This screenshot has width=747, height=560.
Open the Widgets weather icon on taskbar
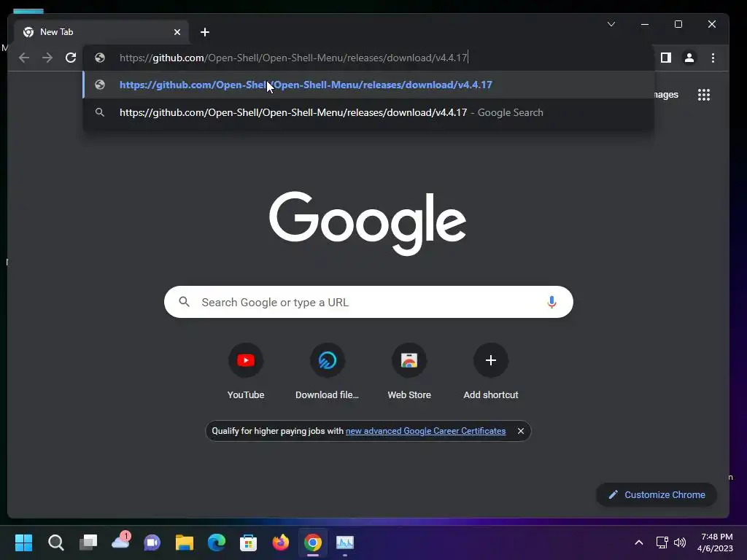coord(120,542)
